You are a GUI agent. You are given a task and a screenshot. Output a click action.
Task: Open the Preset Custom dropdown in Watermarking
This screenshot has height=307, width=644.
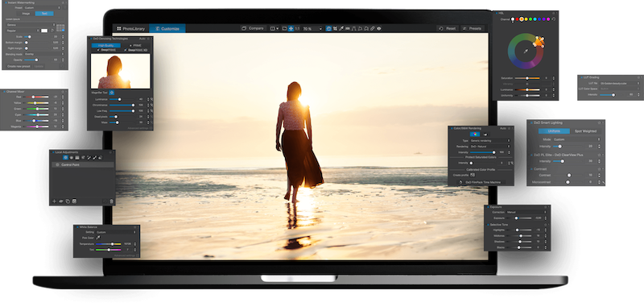coord(42,8)
